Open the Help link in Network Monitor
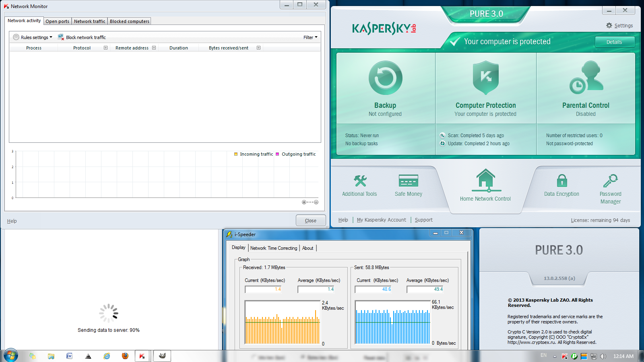 [12, 221]
